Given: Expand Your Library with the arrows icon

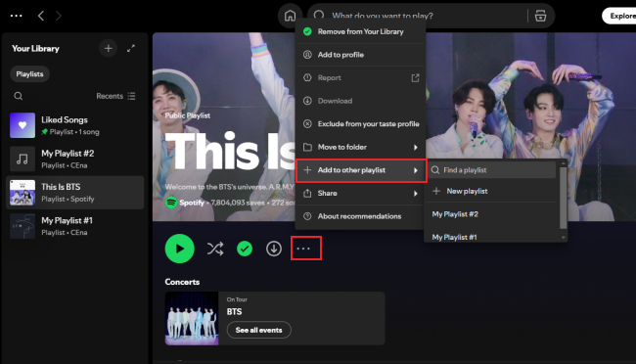Looking at the screenshot, I should pyautogui.click(x=130, y=48).
